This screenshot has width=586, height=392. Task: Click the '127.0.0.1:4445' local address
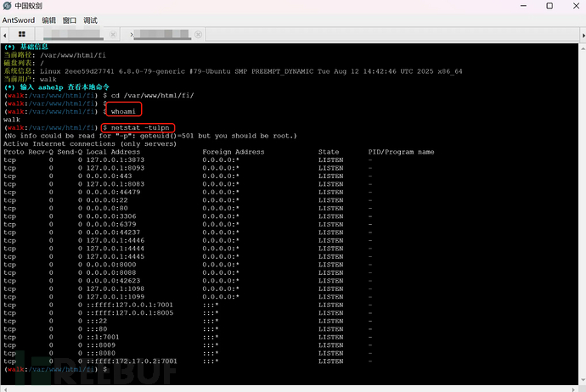116,256
